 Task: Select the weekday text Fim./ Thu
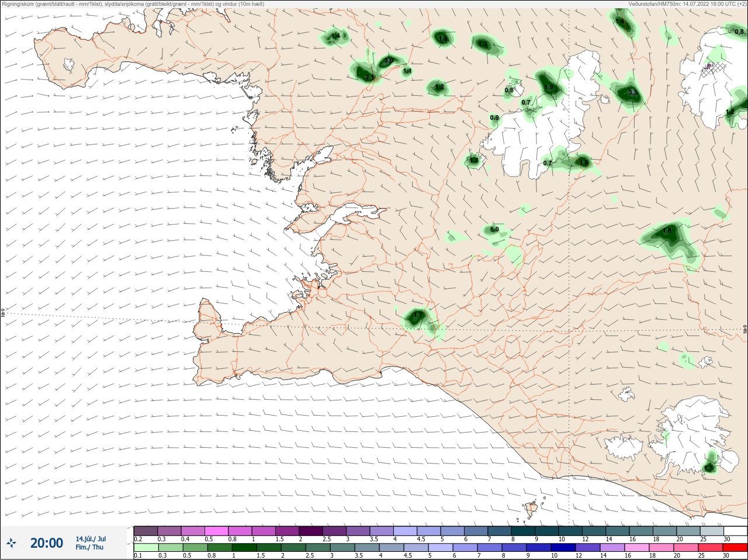coord(89,547)
